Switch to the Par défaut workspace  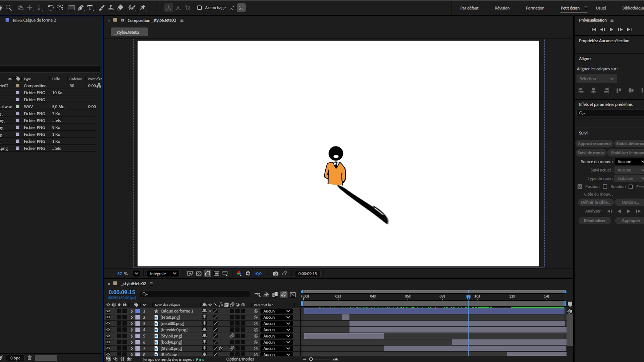pos(469,8)
